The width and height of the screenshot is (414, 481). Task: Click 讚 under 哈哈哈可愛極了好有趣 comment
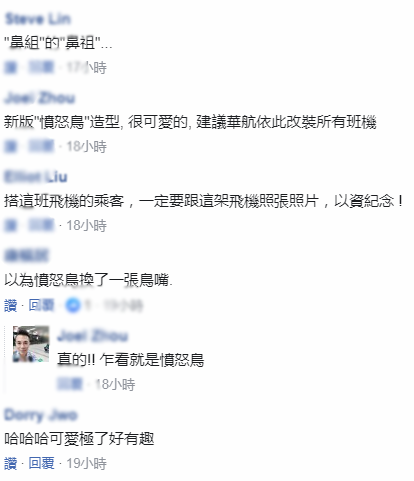coord(10,463)
